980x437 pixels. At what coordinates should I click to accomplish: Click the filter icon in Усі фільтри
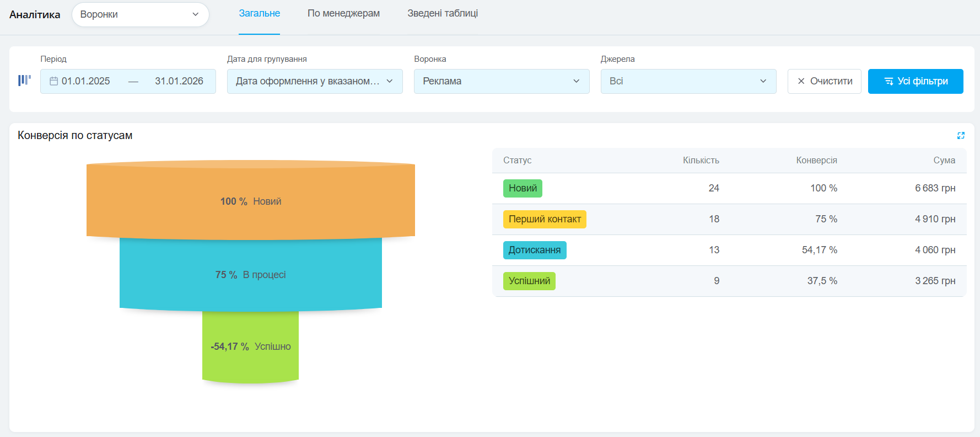coord(889,81)
